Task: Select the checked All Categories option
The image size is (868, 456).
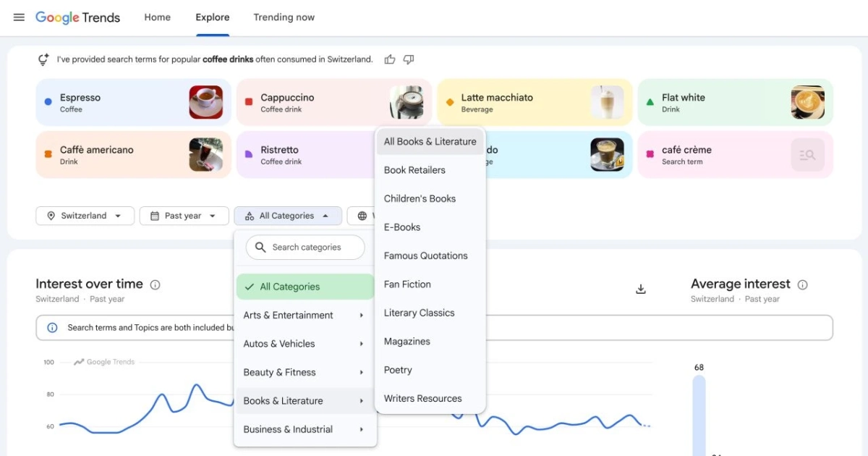Action: coord(305,287)
